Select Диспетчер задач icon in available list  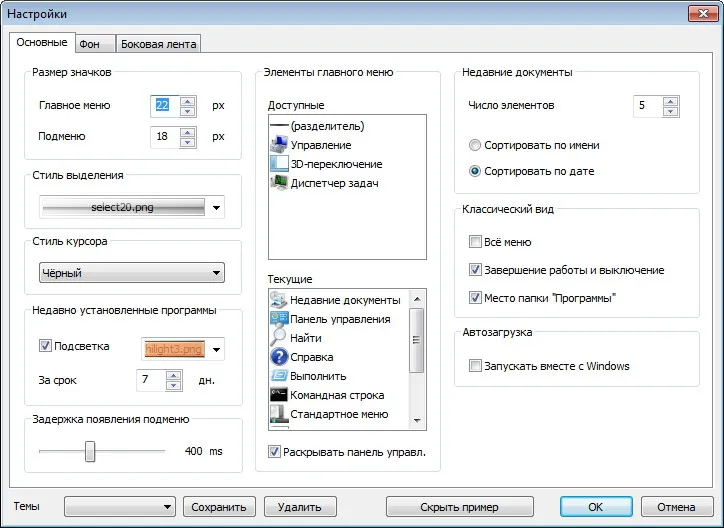point(279,183)
